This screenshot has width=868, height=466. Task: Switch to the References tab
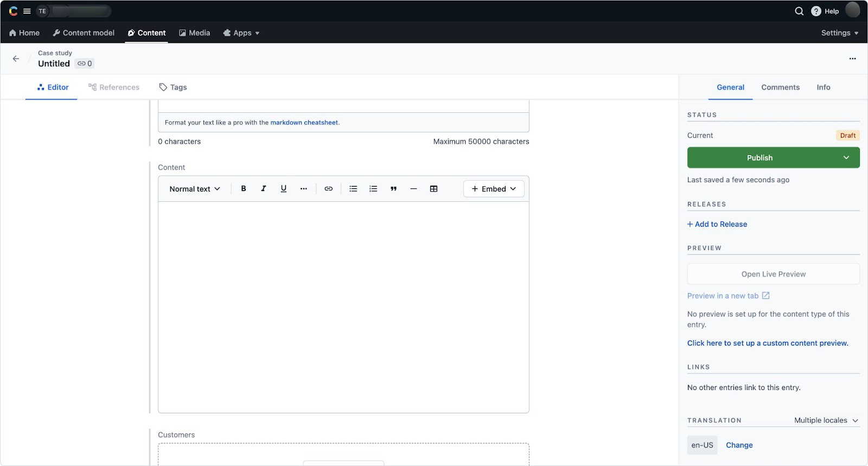(114, 87)
